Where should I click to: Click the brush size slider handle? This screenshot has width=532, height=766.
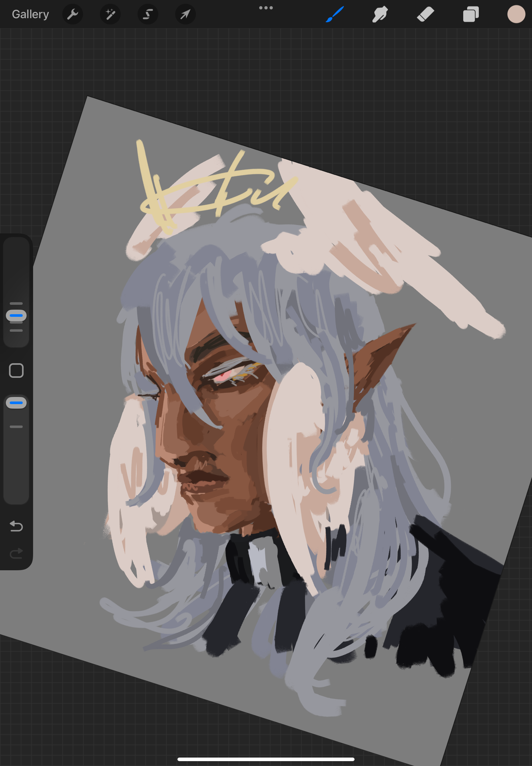click(16, 315)
